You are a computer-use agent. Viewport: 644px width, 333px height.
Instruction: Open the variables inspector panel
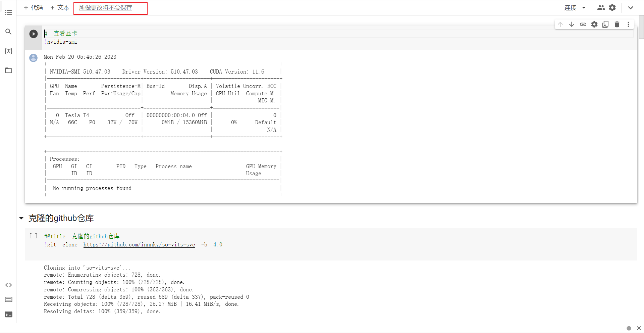(x=8, y=51)
